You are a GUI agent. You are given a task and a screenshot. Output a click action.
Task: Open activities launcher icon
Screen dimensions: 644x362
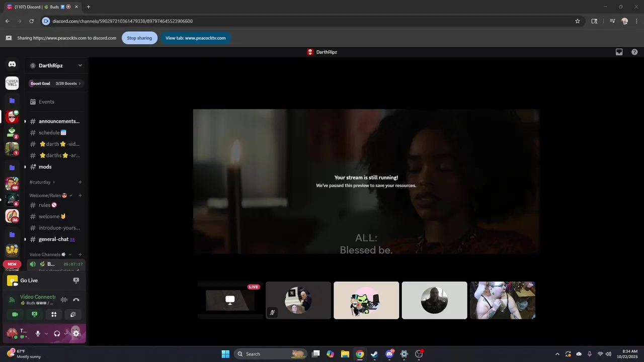[54, 314]
